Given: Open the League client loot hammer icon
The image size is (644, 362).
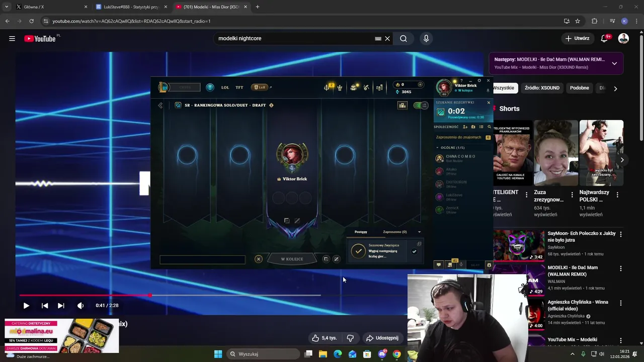Looking at the screenshot, I should point(366,87).
